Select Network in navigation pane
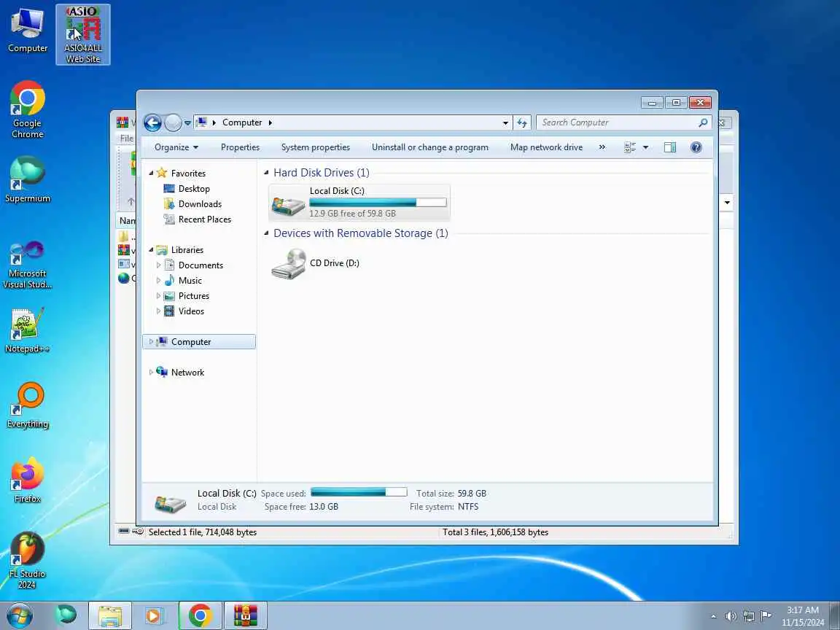 187,373
